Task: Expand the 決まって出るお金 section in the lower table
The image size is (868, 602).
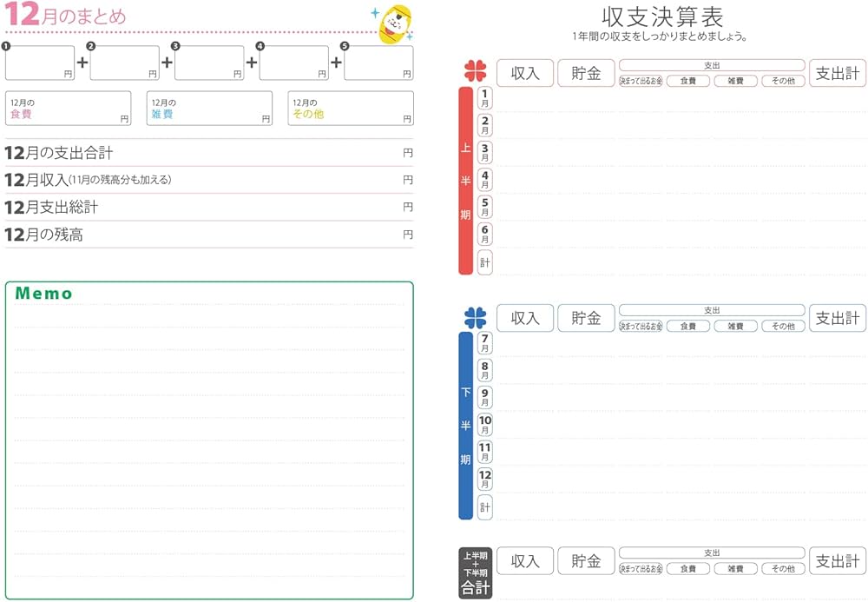Action: pos(641,327)
